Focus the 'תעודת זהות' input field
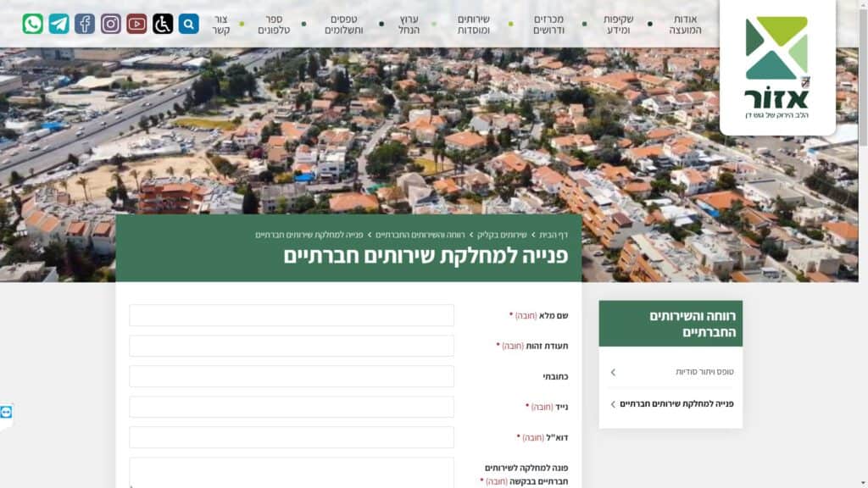868x488 pixels. (292, 346)
